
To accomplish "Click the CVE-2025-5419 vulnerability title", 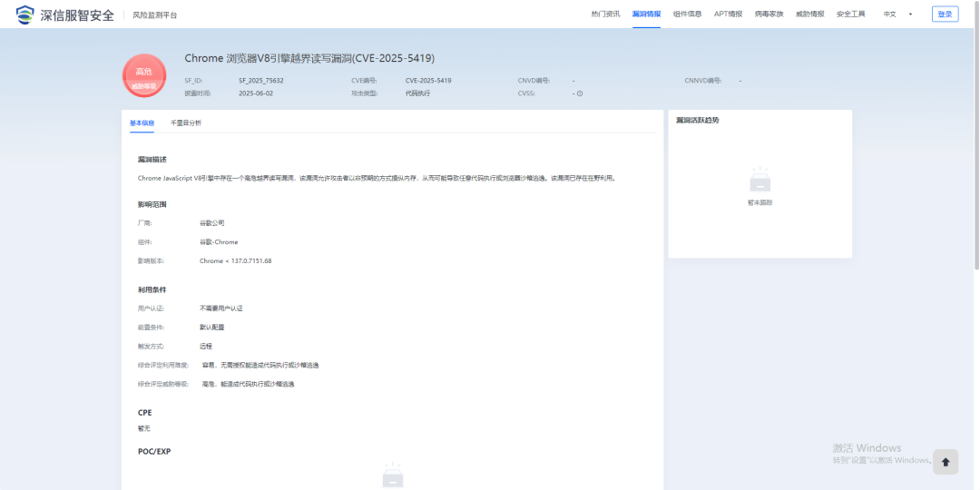I will [309, 58].
